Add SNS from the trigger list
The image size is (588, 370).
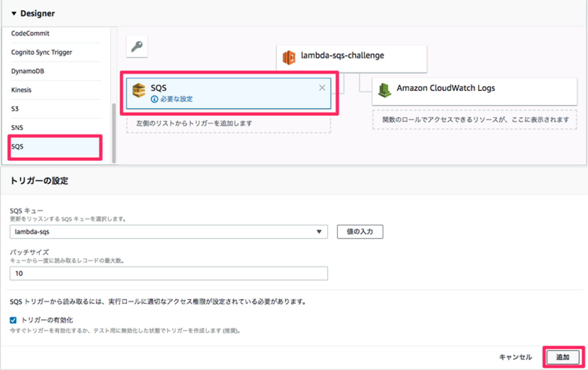pos(17,128)
